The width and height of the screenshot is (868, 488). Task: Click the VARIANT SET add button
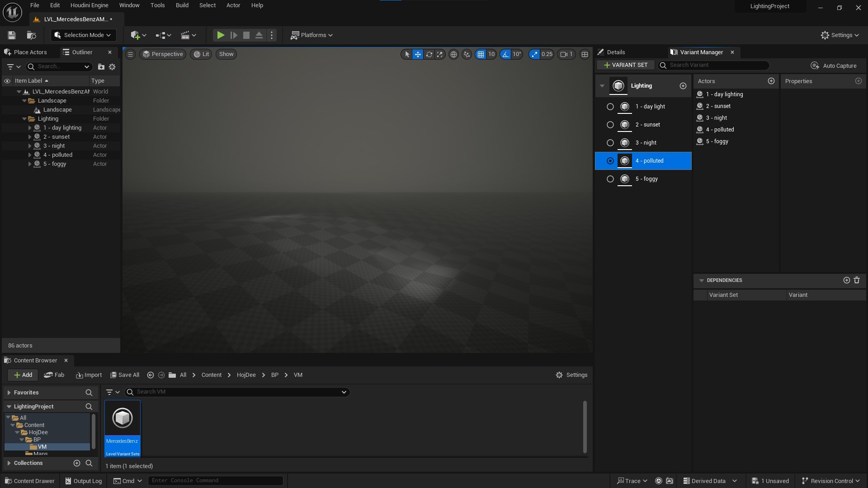tap(626, 65)
